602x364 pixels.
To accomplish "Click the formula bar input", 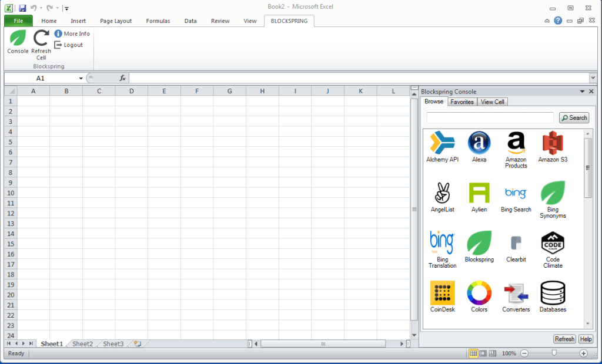I will pyautogui.click(x=359, y=78).
